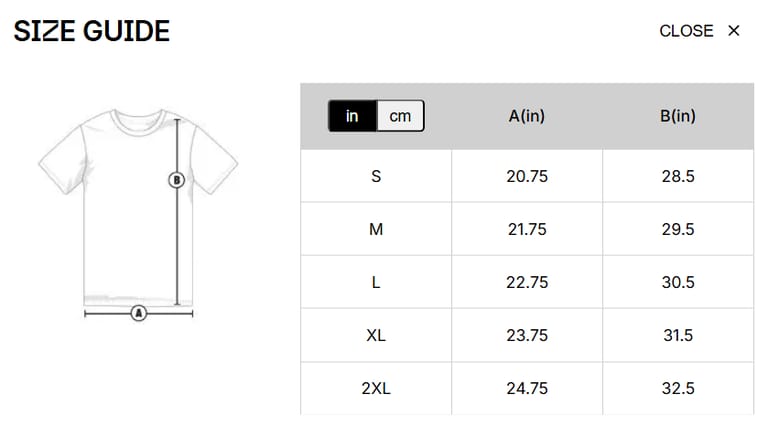Click the 24.75 width value for 2XL
768x426 pixels.
[x=527, y=389]
